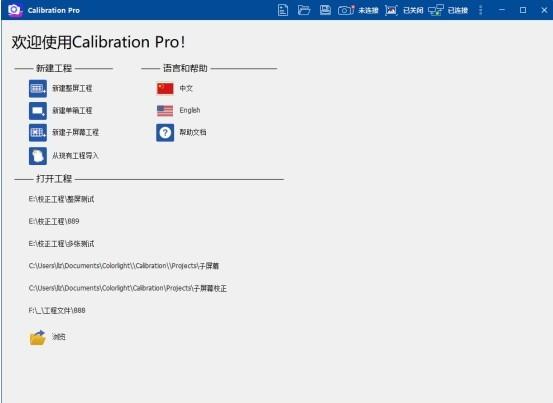Open the help documentation (帮助文档)
Screen dimensions: 553x403
(x=181, y=133)
